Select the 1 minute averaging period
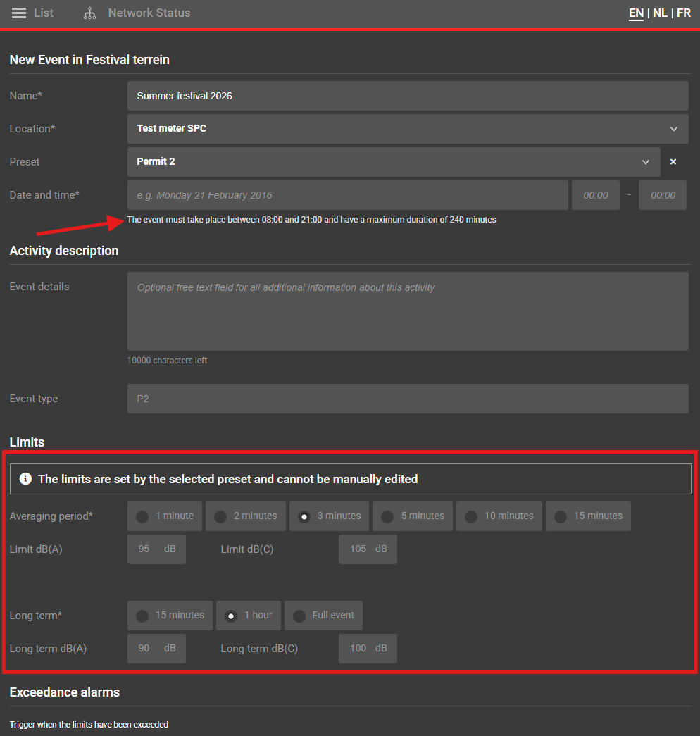Viewport: 700px width, 736px height. pos(142,516)
